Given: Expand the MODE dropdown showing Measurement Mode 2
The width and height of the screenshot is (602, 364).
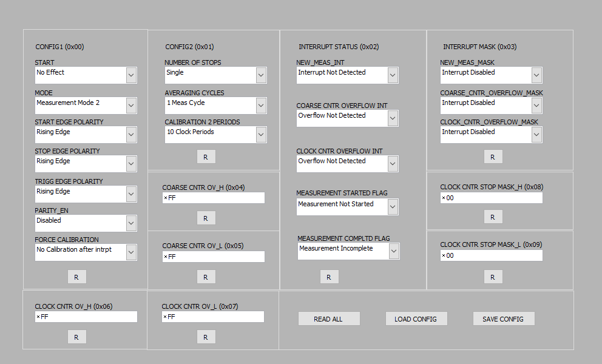Looking at the screenshot, I should 131,106.
